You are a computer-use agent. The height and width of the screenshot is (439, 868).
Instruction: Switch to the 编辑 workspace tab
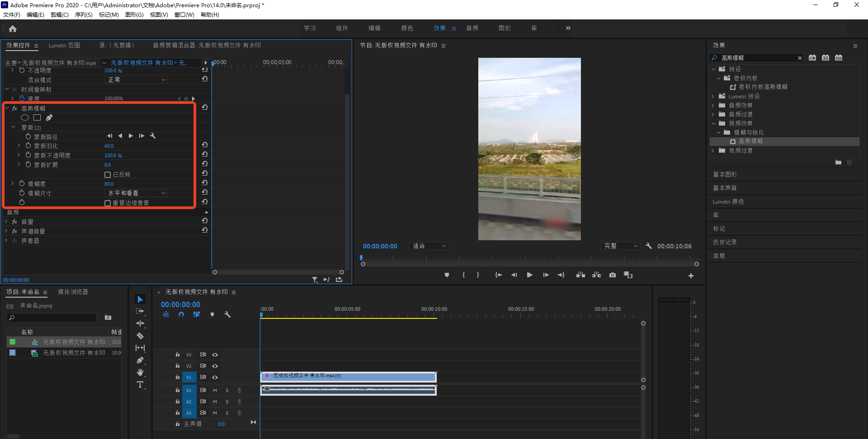tap(374, 28)
